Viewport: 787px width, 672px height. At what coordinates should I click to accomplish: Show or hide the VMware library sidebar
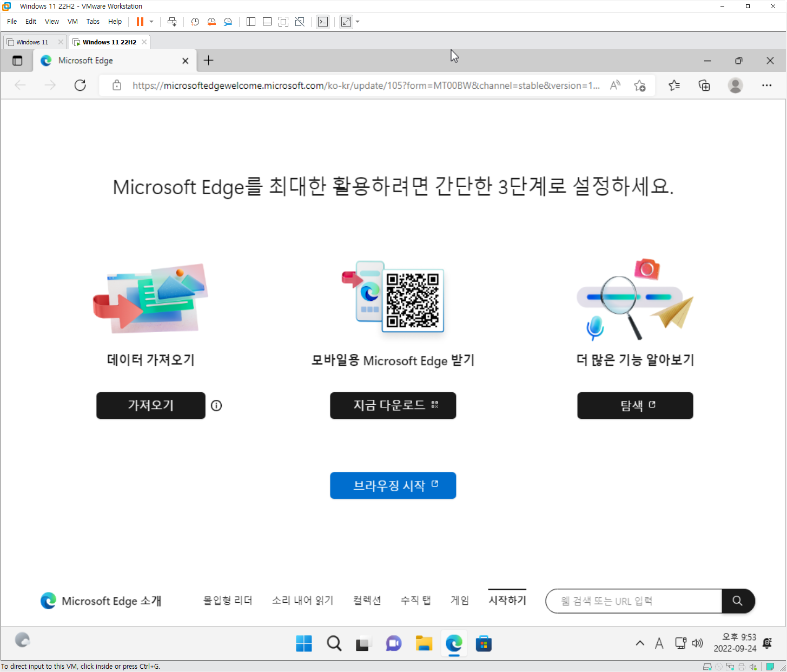pyautogui.click(x=251, y=22)
